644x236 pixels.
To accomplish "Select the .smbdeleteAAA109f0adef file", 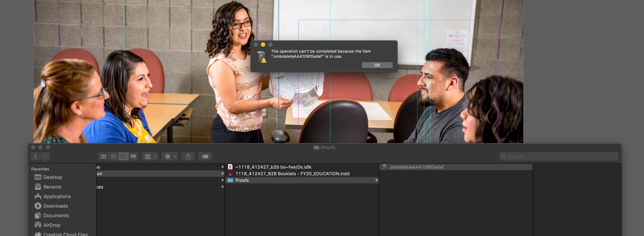I will [x=416, y=167].
